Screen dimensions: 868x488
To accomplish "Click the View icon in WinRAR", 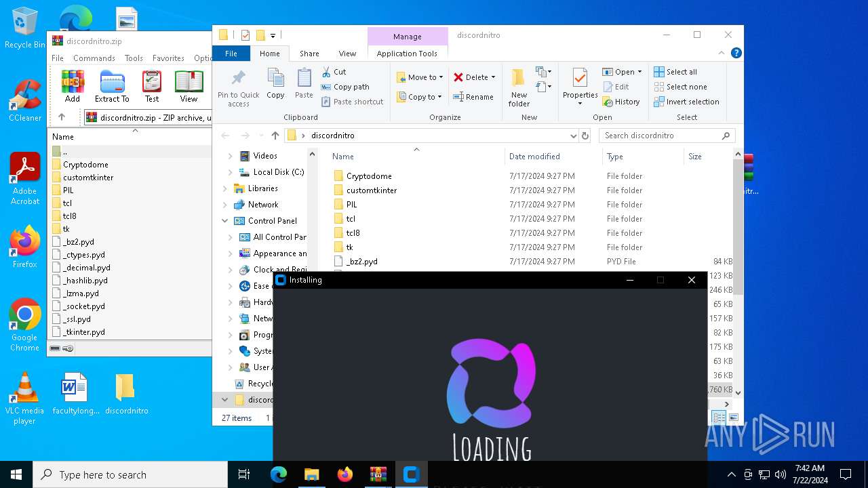I will point(189,86).
